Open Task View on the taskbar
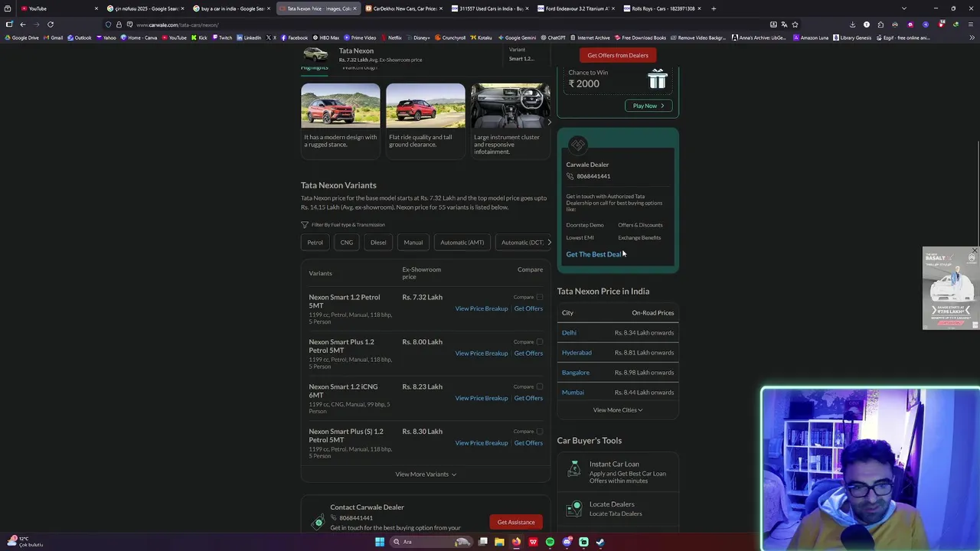 point(483,542)
